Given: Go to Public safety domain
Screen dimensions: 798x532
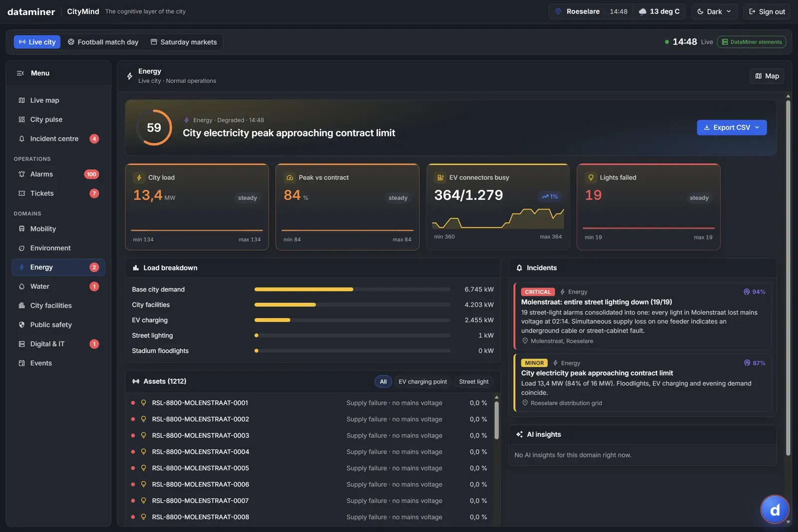Looking at the screenshot, I should [x=58, y=325].
